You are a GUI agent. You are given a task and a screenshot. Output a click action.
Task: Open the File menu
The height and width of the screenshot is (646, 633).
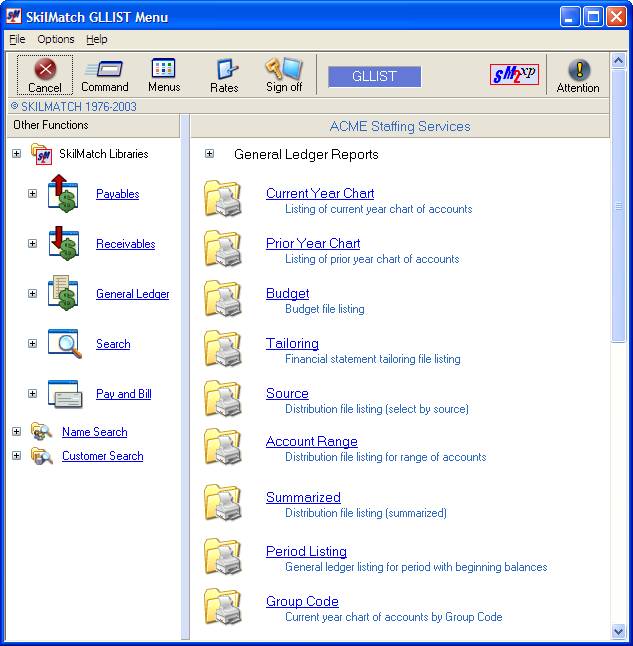point(17,39)
